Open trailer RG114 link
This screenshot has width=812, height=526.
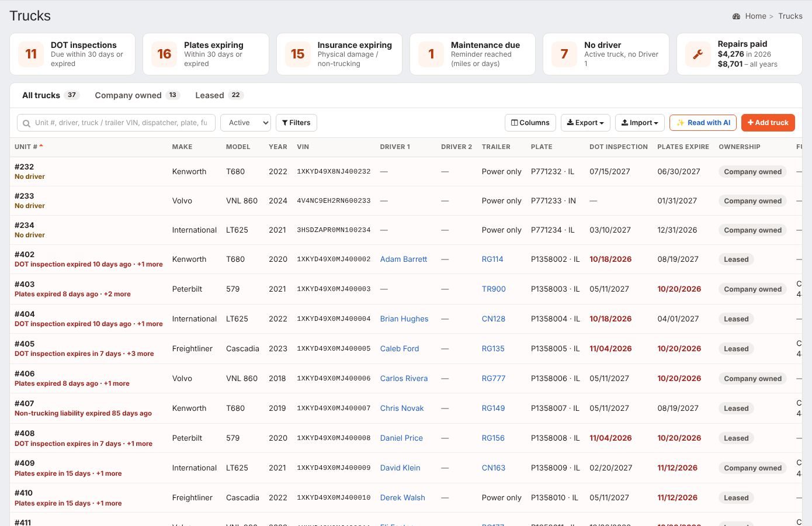click(492, 259)
